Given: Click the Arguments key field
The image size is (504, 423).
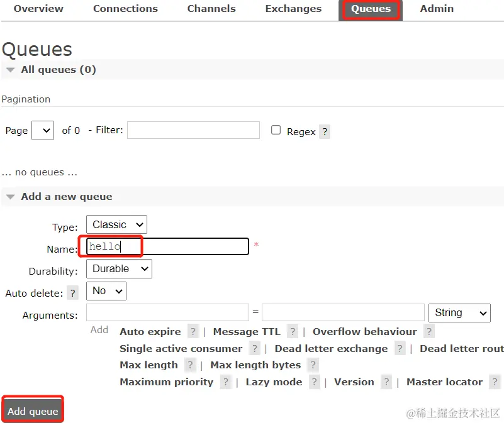Looking at the screenshot, I should [x=167, y=312].
